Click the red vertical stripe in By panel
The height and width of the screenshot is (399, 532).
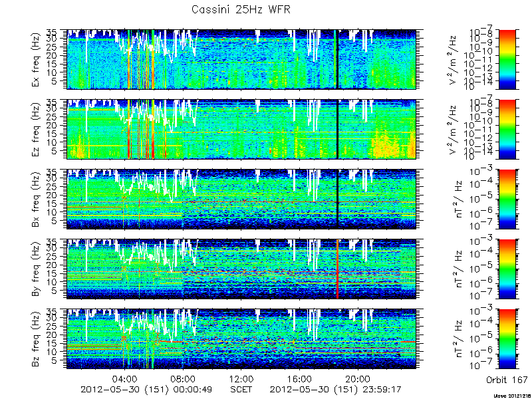pos(338,269)
